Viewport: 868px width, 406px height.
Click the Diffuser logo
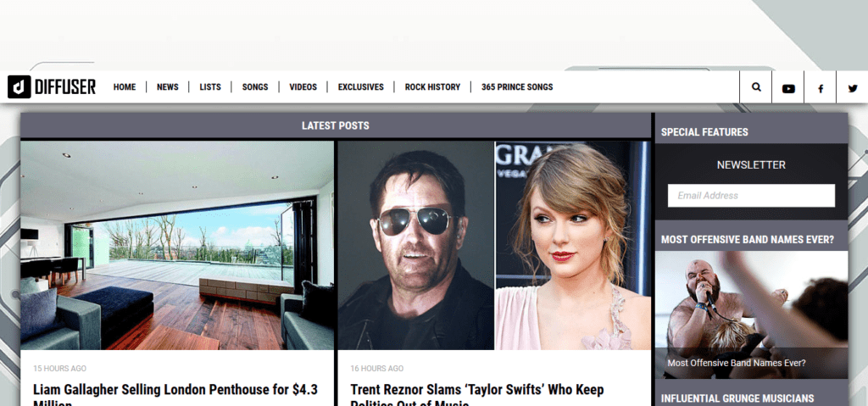tap(52, 87)
